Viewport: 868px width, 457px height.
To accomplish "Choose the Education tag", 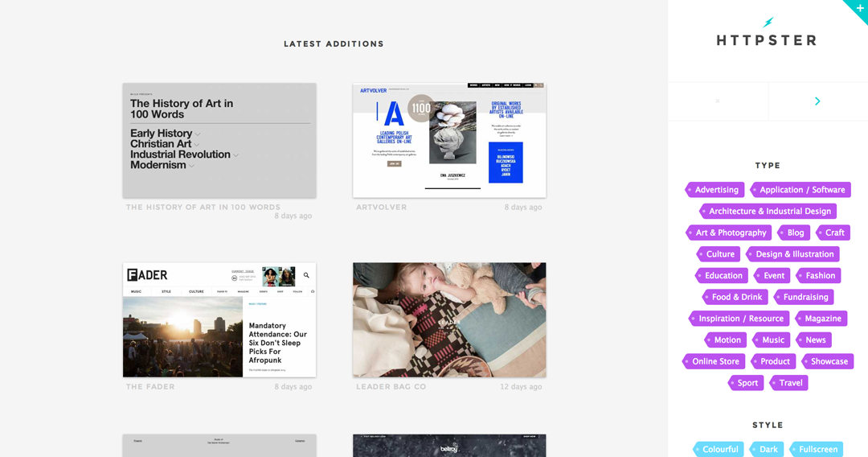I will point(721,276).
